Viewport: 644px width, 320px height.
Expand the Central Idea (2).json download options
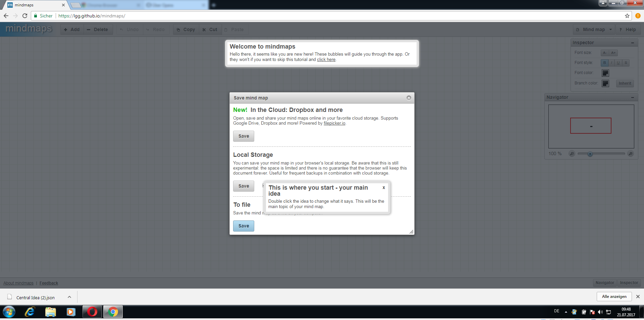69,297
